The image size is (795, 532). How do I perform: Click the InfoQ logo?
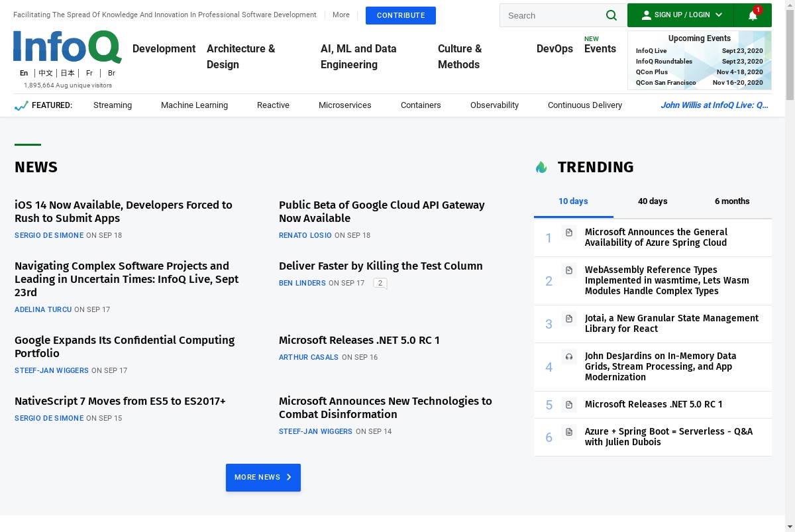(67, 47)
